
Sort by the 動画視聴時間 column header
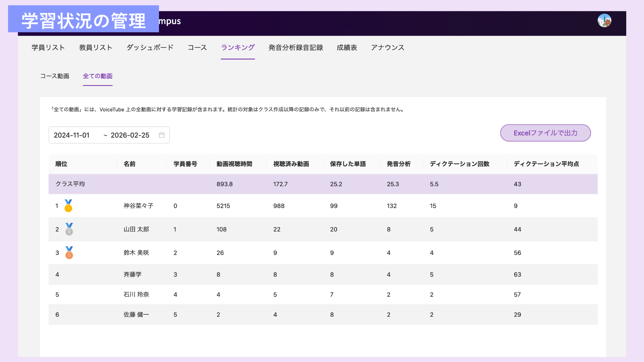click(234, 164)
